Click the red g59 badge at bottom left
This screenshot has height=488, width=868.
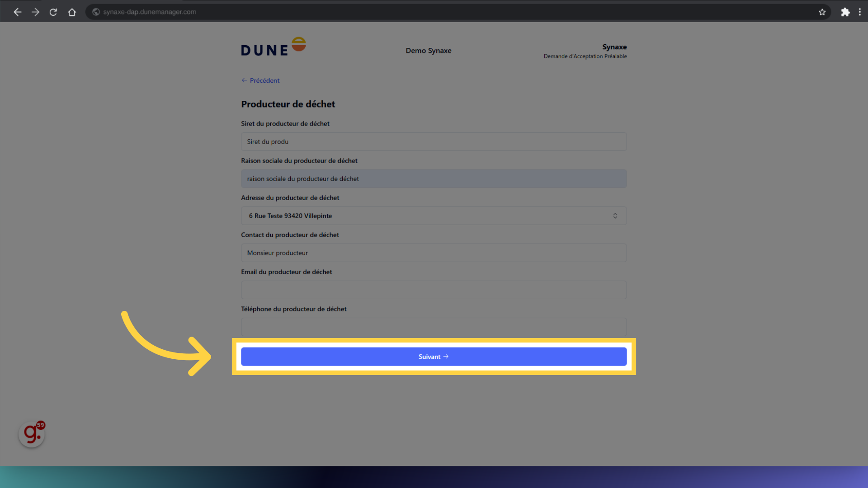click(x=31, y=433)
